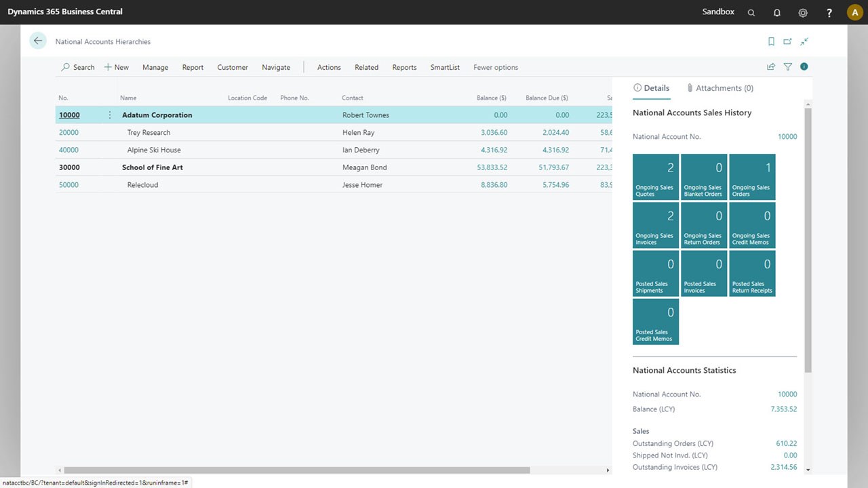Open the Reports menu
The width and height of the screenshot is (868, 488).
404,67
